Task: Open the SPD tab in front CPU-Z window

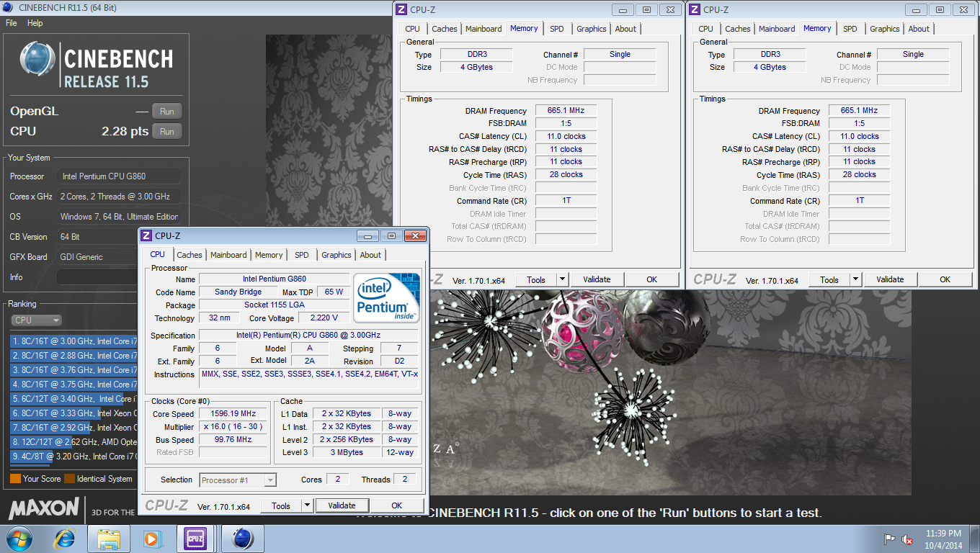Action: [x=302, y=255]
